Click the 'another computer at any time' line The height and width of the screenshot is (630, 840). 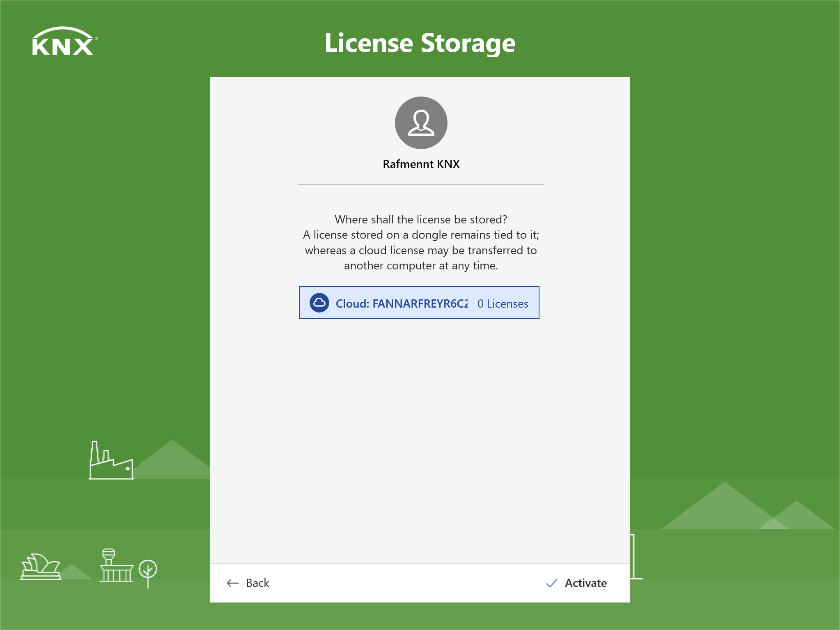tap(421, 266)
